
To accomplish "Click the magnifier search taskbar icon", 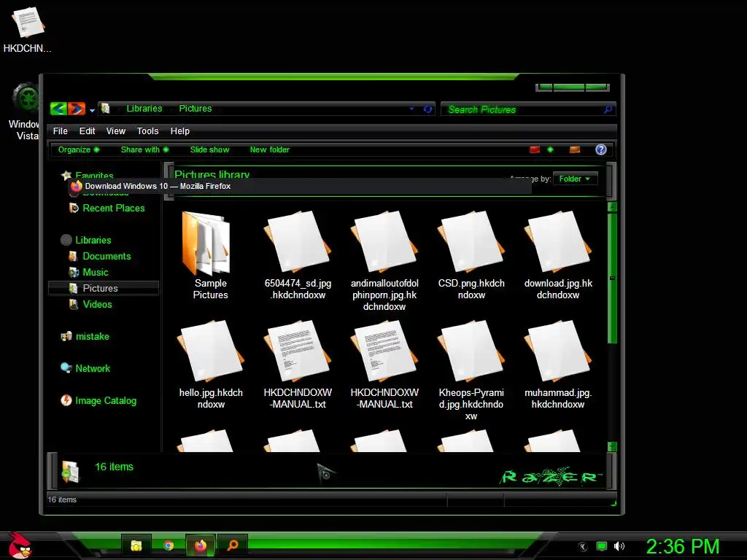I will click(233, 545).
